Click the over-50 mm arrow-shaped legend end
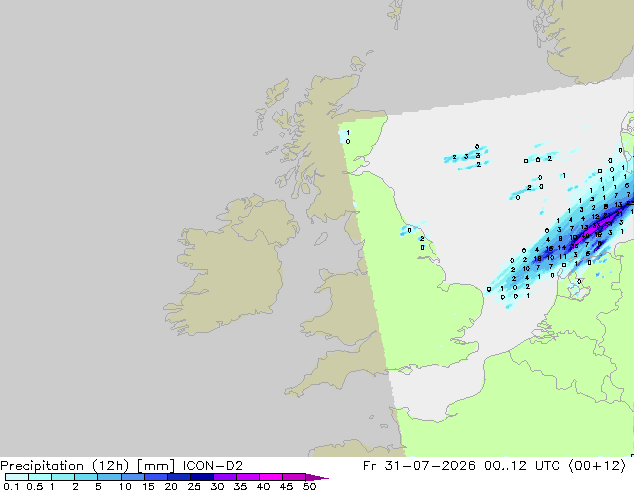The image size is (634, 490). [317, 477]
